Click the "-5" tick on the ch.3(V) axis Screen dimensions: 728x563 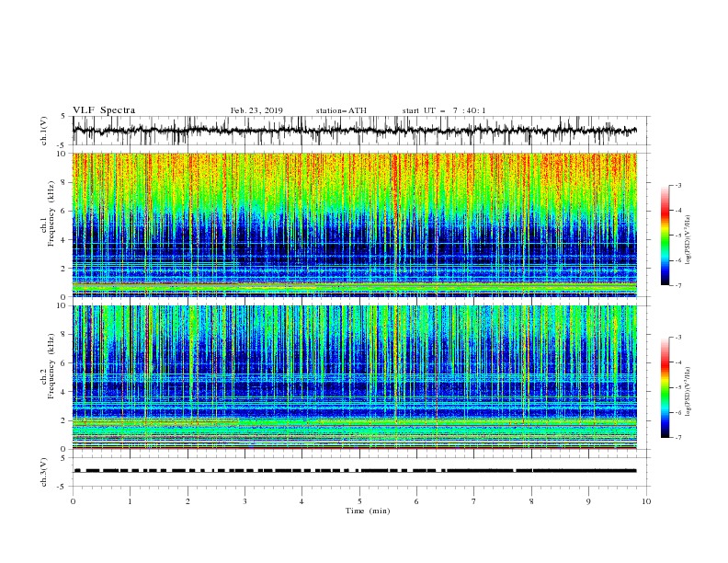pos(62,487)
